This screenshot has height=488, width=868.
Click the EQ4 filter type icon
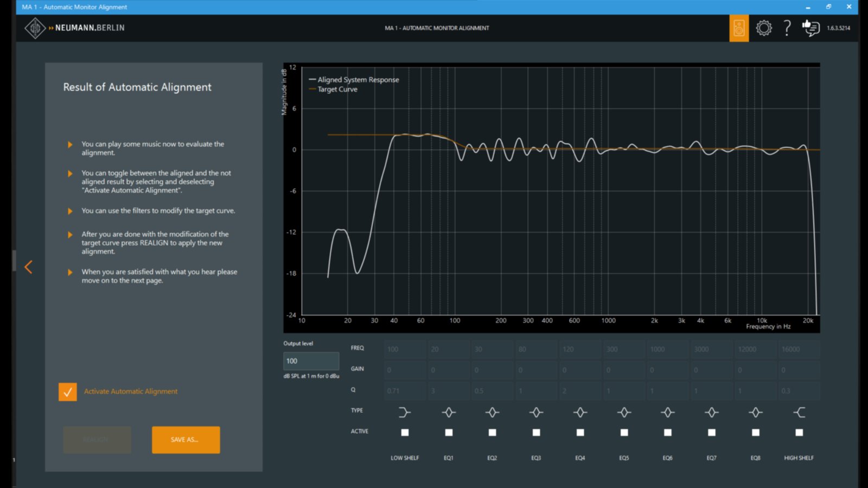click(x=580, y=413)
